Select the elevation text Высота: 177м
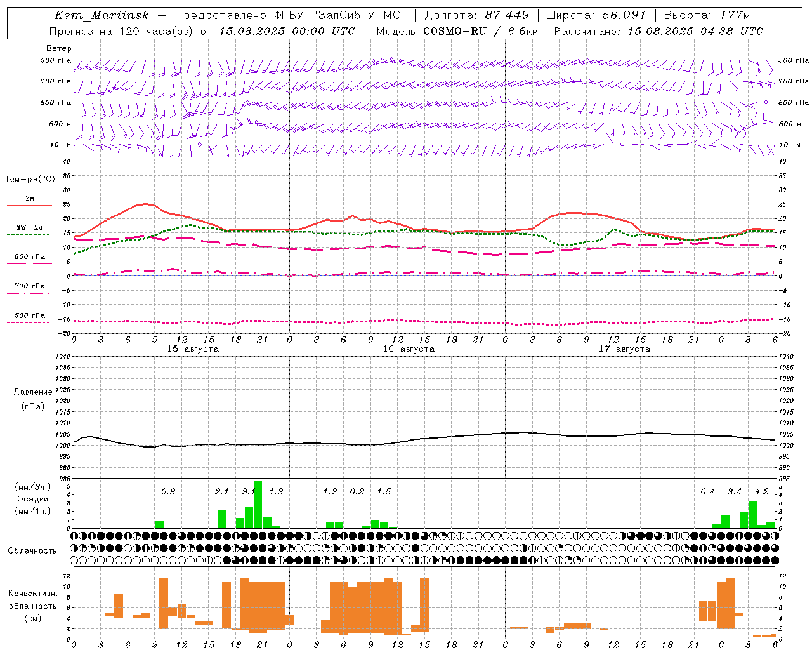Viewport: 812px width, 650px height. tap(707, 15)
